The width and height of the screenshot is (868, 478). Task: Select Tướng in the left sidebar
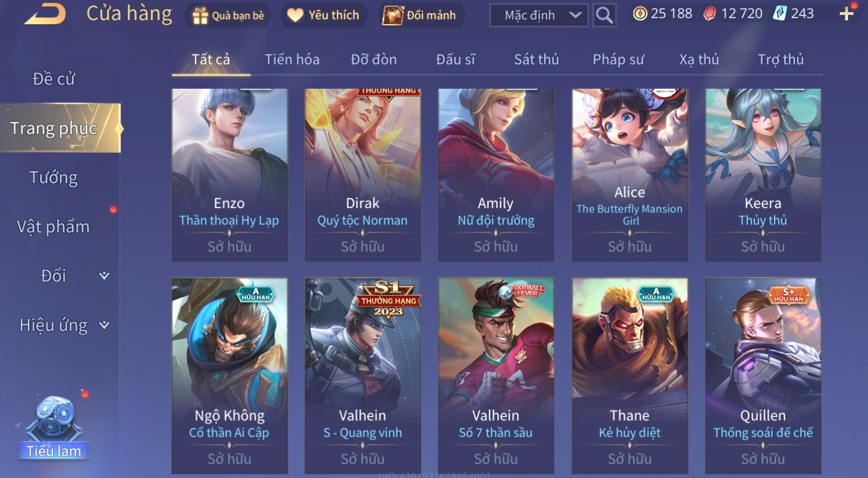click(54, 177)
